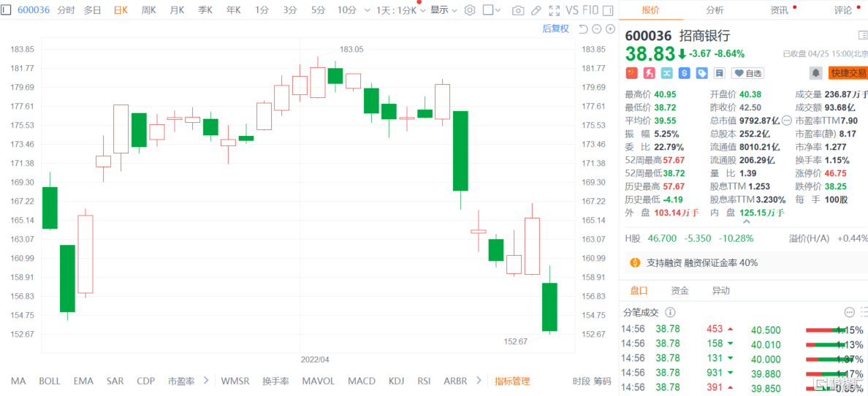The height and width of the screenshot is (396, 868).
Task: Switch to 周K chart period
Action: [x=148, y=10]
